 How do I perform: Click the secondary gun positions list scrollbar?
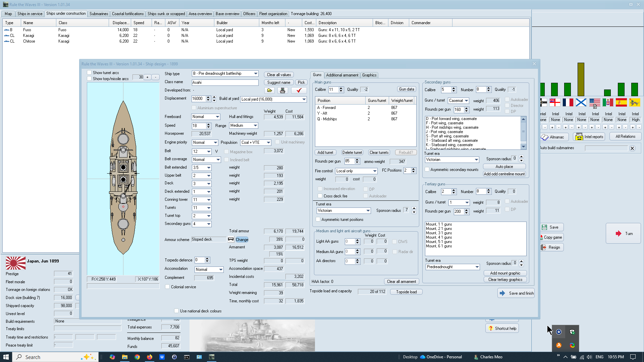[x=523, y=133]
